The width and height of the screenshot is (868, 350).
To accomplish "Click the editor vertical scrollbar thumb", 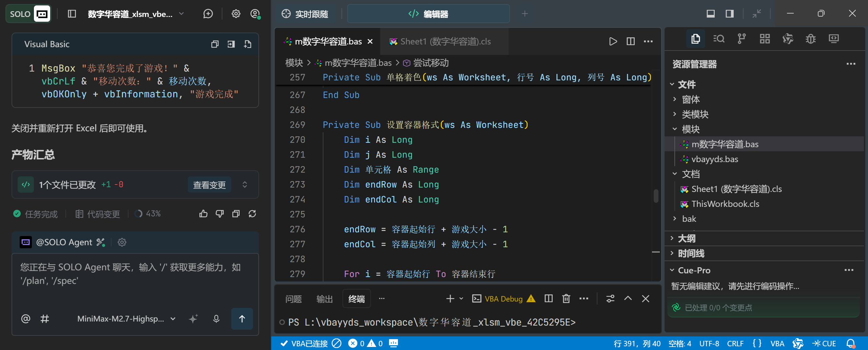I will point(656,196).
